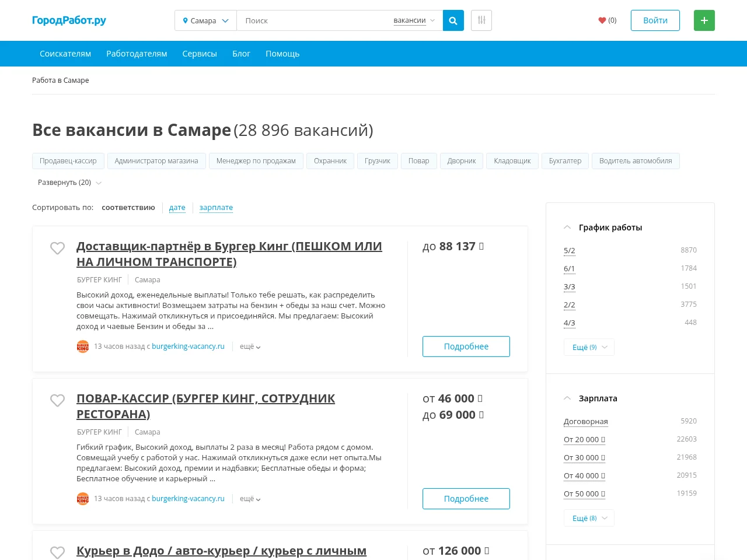Filter salary От 40 000
747x560 pixels.
coord(584,476)
